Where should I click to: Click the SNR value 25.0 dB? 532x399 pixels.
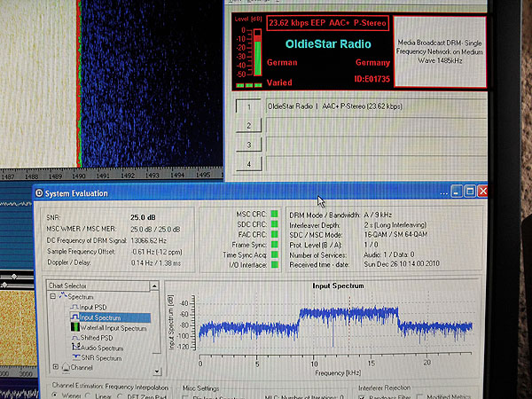click(x=143, y=217)
